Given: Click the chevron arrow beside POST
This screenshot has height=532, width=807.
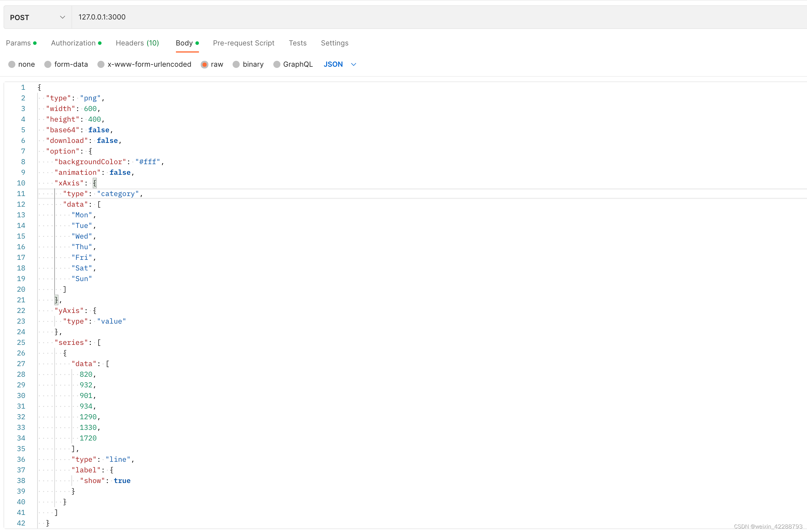Looking at the screenshot, I should [x=62, y=17].
